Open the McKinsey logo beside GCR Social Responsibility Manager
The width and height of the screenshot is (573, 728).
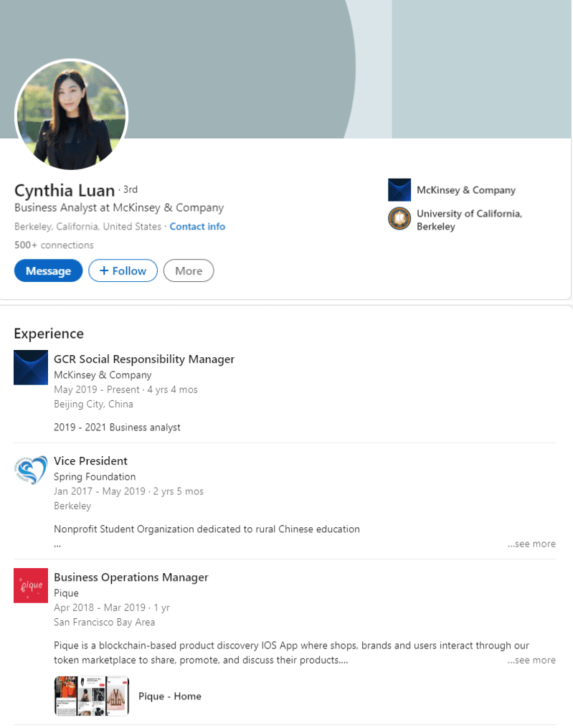tap(31, 367)
